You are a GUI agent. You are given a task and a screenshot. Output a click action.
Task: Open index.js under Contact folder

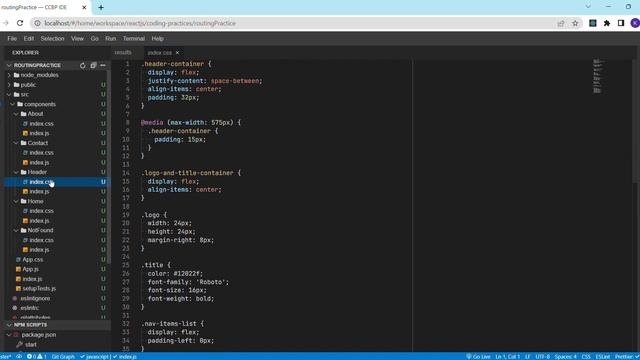click(39, 162)
